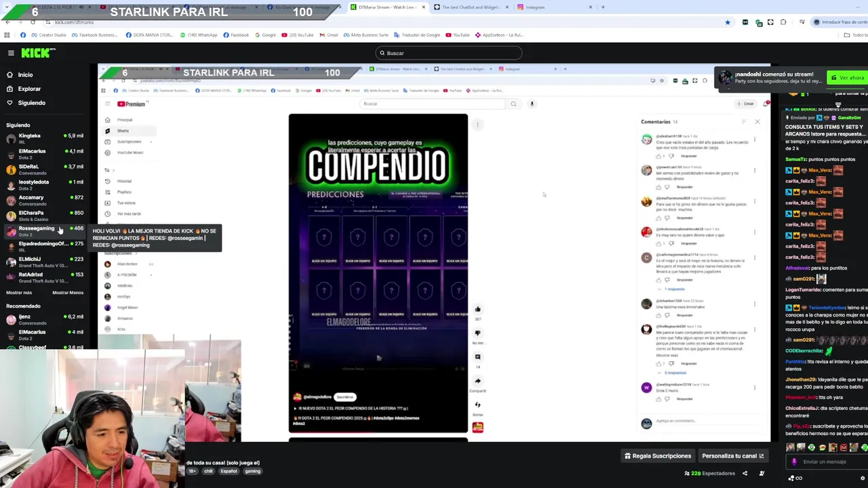
Task: Open ElCharaPa followed channel
Action: tap(45, 216)
